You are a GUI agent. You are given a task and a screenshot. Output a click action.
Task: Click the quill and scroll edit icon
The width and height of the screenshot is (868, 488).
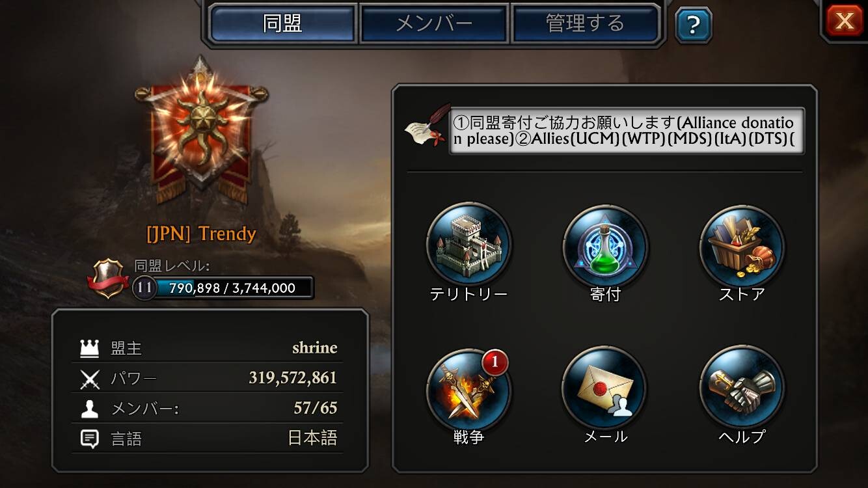coord(426,126)
